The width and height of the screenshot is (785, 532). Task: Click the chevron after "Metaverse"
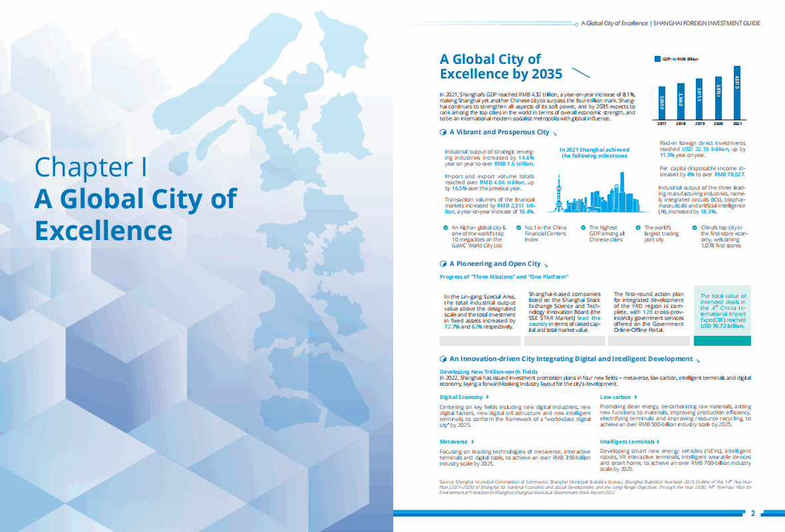coord(472,442)
